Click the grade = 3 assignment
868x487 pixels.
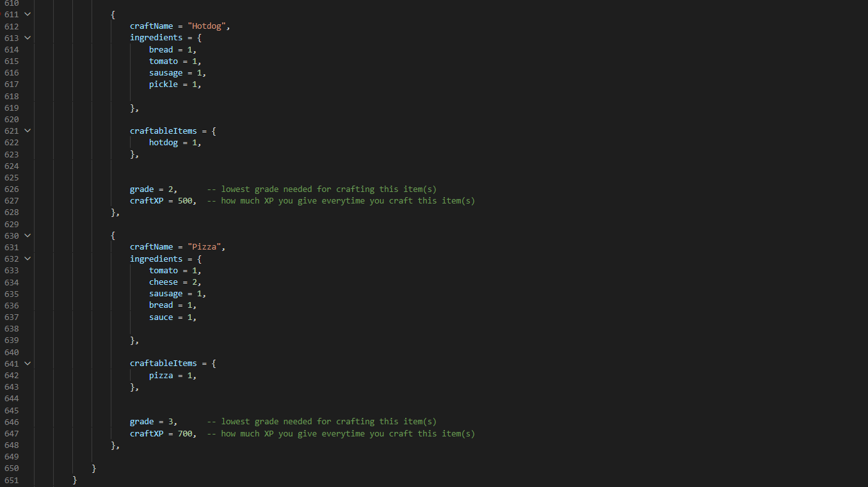tap(154, 422)
